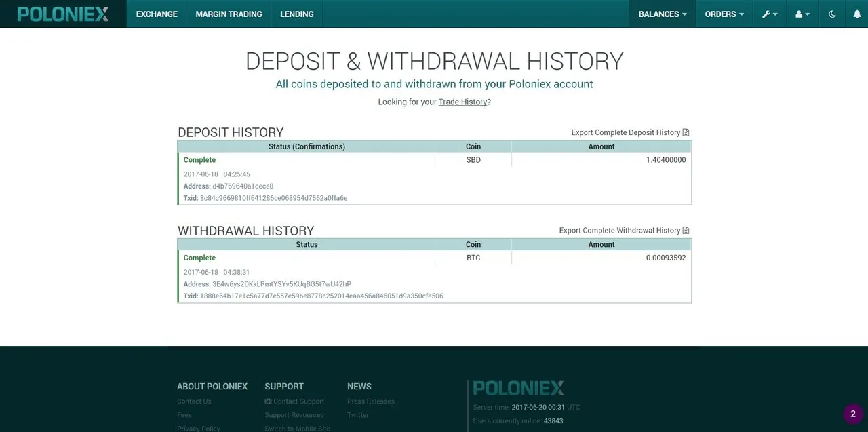Click the deposit Amount column header

[x=601, y=146]
